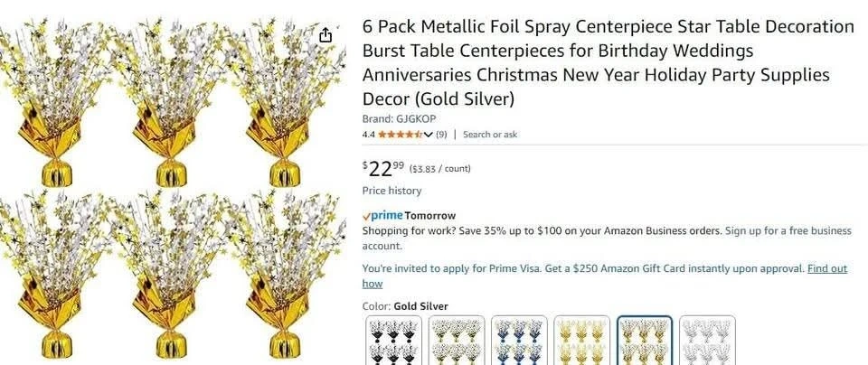Select the blue centerpiece color swatch

519,340
